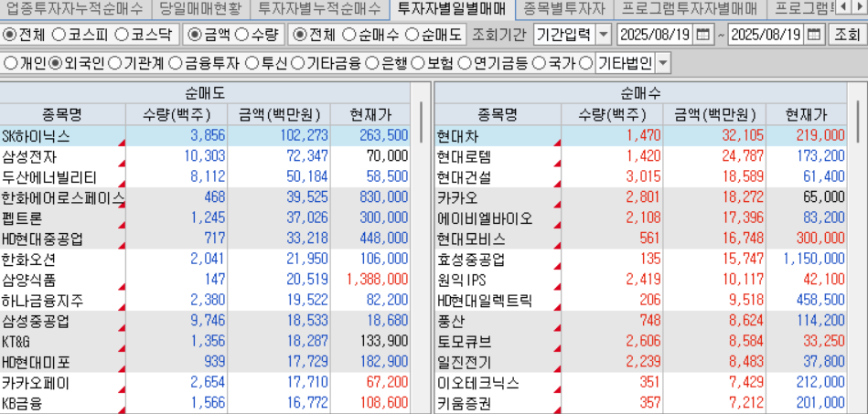The width and height of the screenshot is (868, 414).
Task: Switch to 투자자별일별매매 tab
Action: point(452,8)
